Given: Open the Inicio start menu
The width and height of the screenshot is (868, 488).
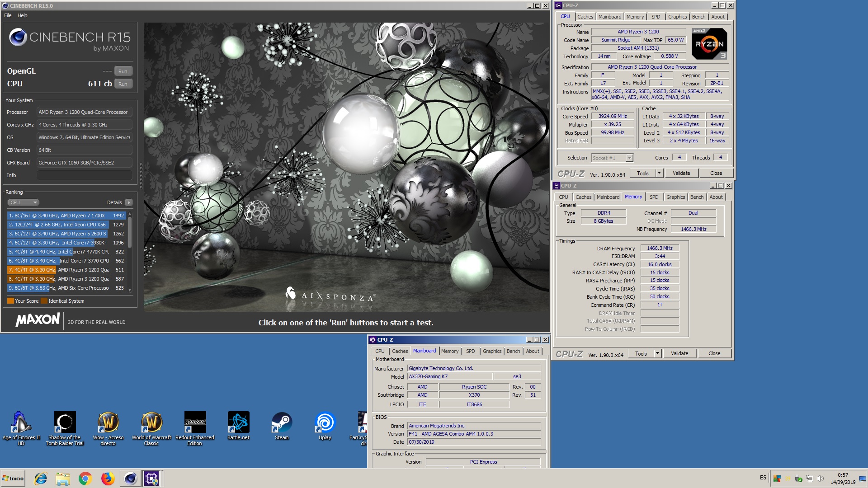Looking at the screenshot, I should (13, 479).
